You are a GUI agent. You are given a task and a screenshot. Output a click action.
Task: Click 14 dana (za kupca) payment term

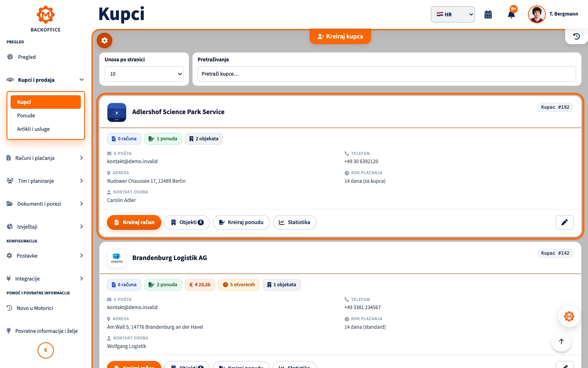(365, 181)
